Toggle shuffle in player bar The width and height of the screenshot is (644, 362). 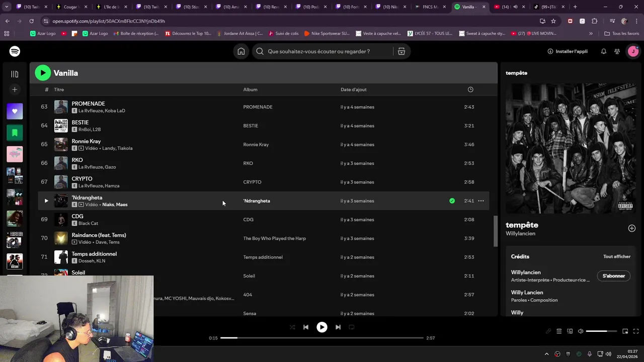click(x=292, y=327)
